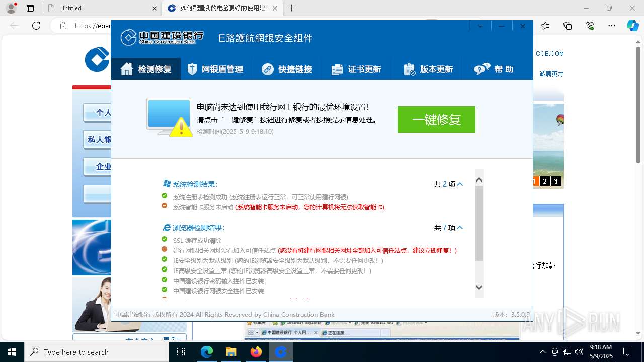Close the Untitled browser tab
Viewport: 644px width, 362px height.
(x=154, y=8)
